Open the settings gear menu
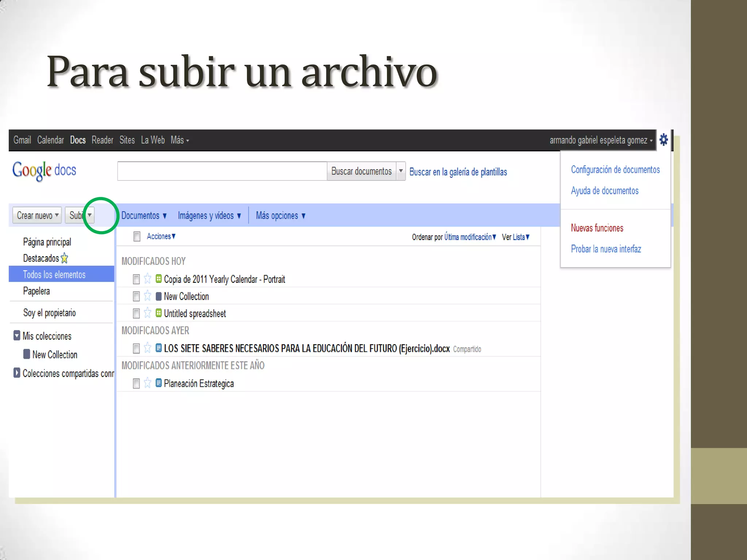 click(663, 140)
